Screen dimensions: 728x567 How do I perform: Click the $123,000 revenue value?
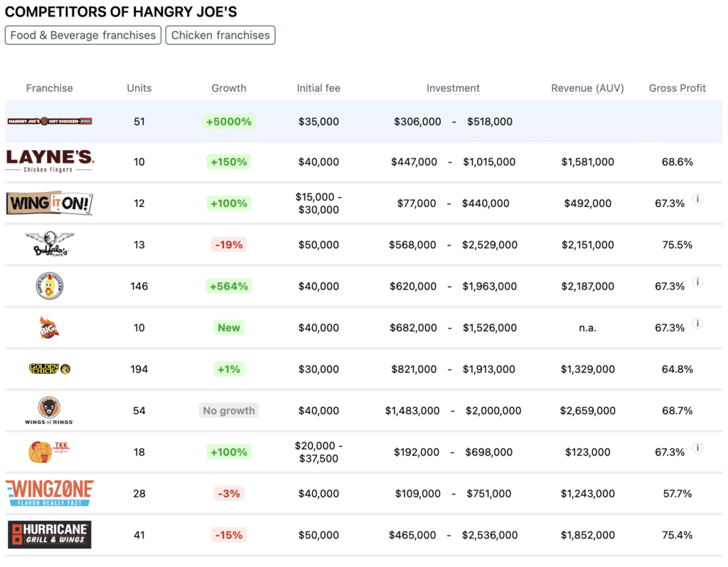[x=587, y=452]
